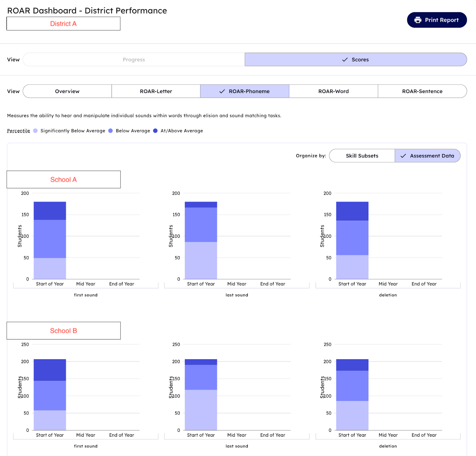The height and width of the screenshot is (456, 476).
Task: Go to the ROAR-Sentence tab
Action: (422, 91)
